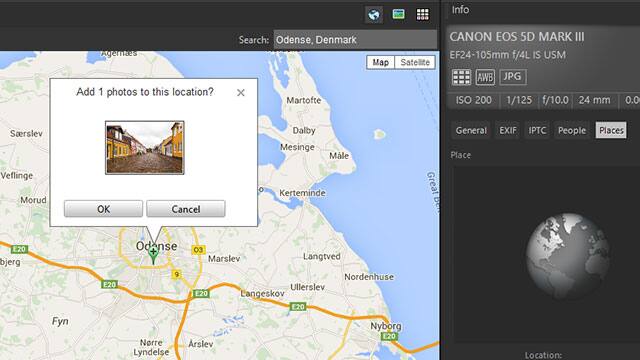The width and height of the screenshot is (640, 360).
Task: Click the JPG file format badge
Action: tap(512, 76)
